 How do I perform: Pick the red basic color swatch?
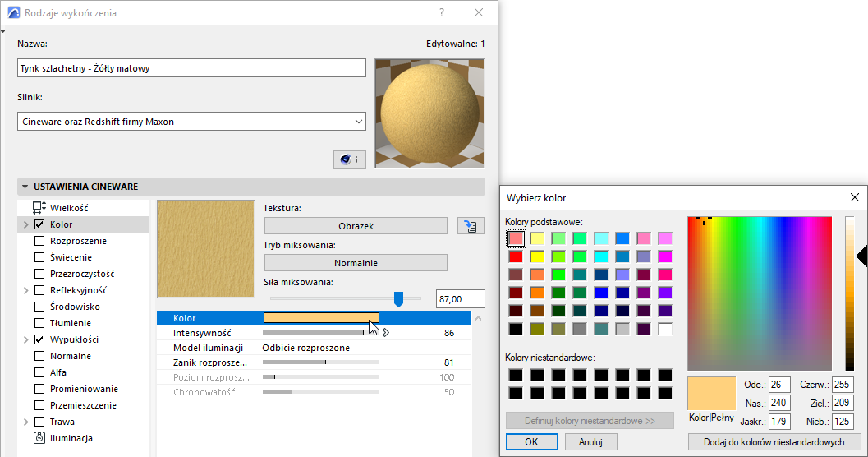[x=516, y=256]
